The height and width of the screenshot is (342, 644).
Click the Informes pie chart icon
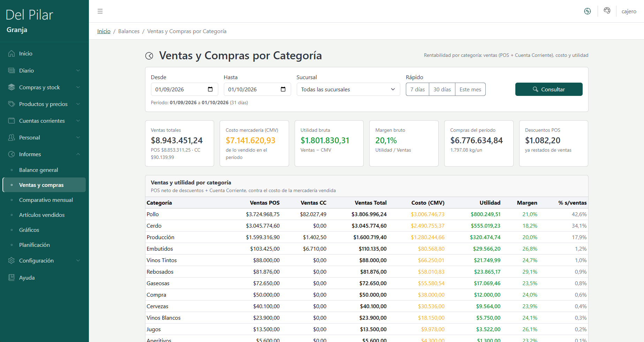tap(12, 154)
